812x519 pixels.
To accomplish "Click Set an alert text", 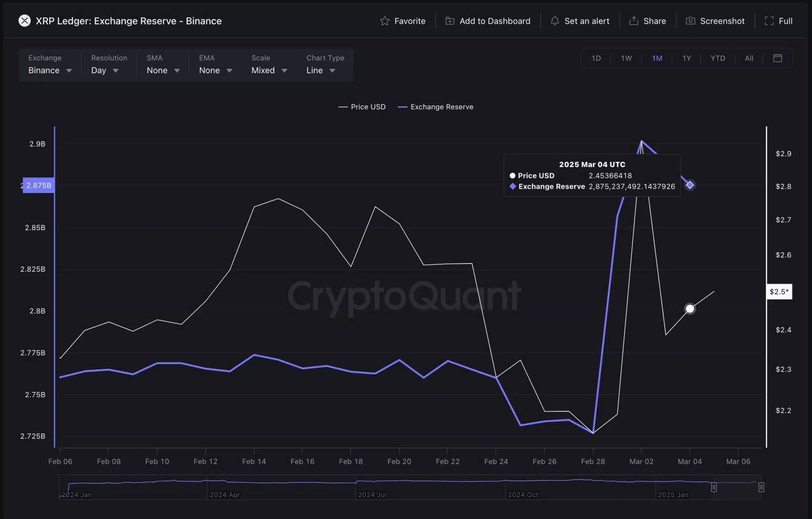I will pos(586,21).
